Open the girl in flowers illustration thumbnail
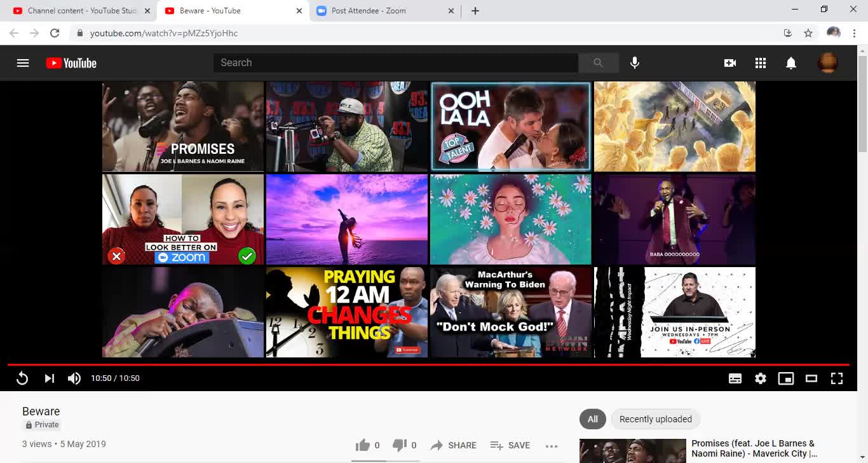Screen dimensions: 868x463 (511, 219)
